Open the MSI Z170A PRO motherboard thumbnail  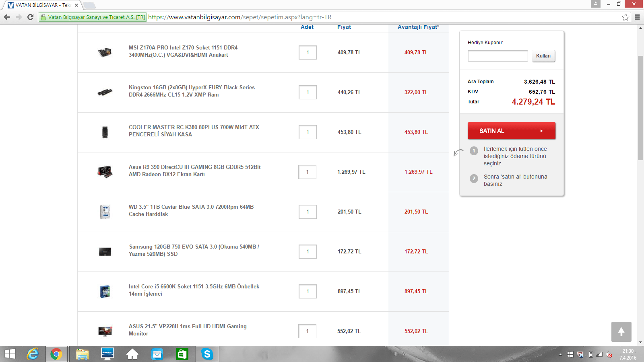[x=105, y=52]
